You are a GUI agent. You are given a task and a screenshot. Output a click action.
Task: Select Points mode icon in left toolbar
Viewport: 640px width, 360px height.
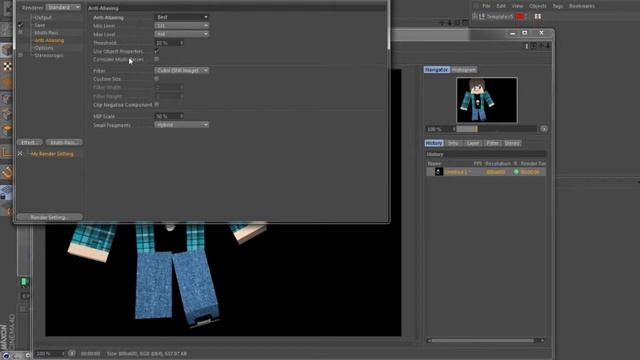[6, 98]
